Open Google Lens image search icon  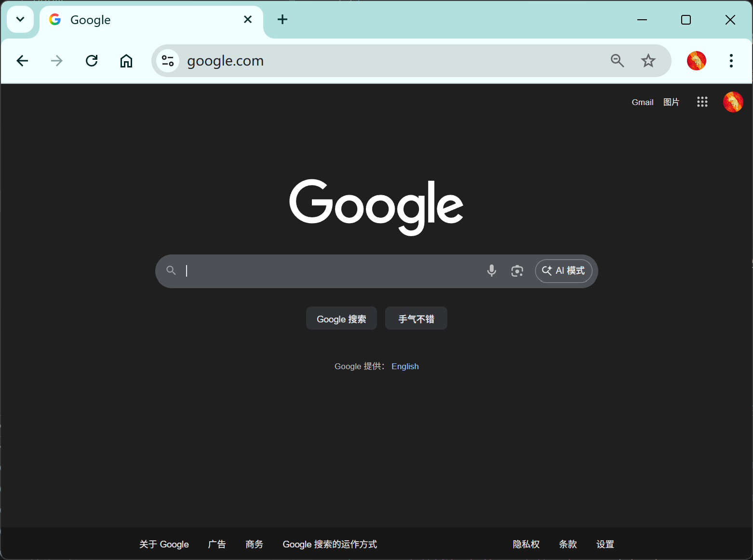pos(517,271)
